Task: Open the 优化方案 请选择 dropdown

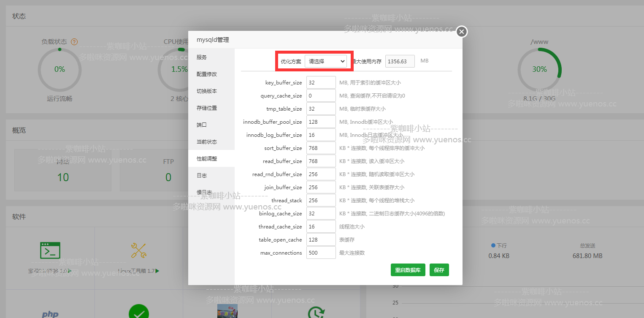Action: [x=326, y=61]
